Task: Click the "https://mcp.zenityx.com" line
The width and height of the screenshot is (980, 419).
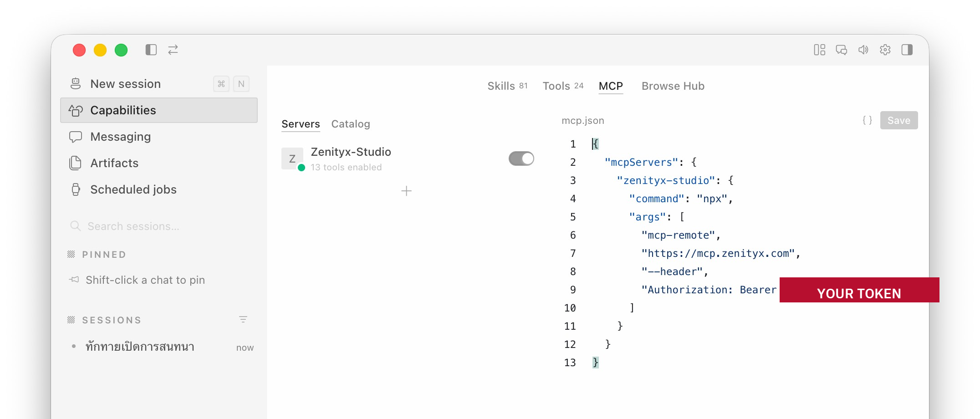Action: click(x=721, y=253)
